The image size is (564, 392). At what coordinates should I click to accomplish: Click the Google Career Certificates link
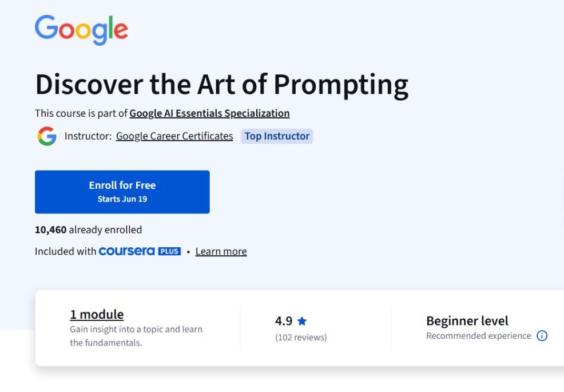(174, 136)
